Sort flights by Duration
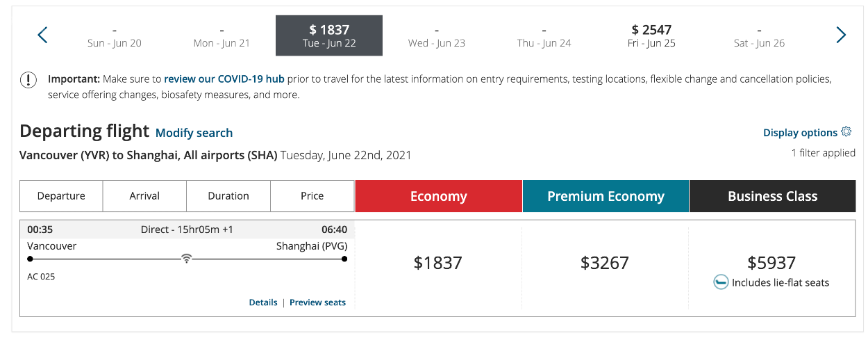The image size is (868, 340). tap(228, 196)
